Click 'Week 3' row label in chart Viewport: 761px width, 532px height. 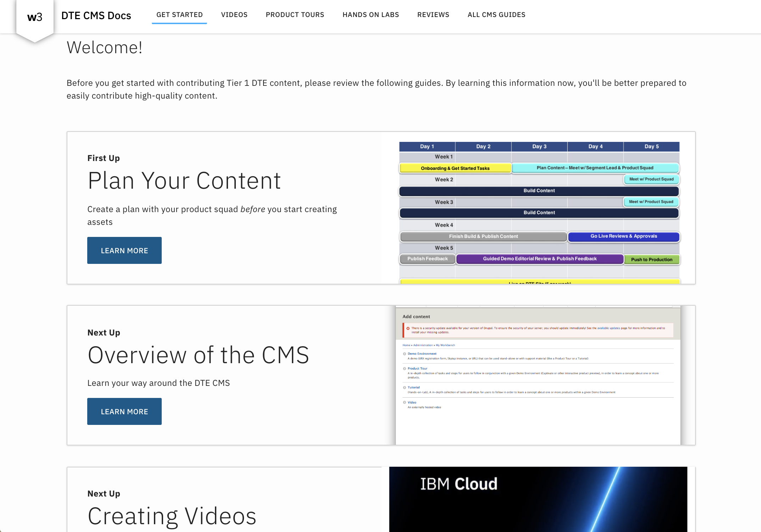pyautogui.click(x=444, y=202)
